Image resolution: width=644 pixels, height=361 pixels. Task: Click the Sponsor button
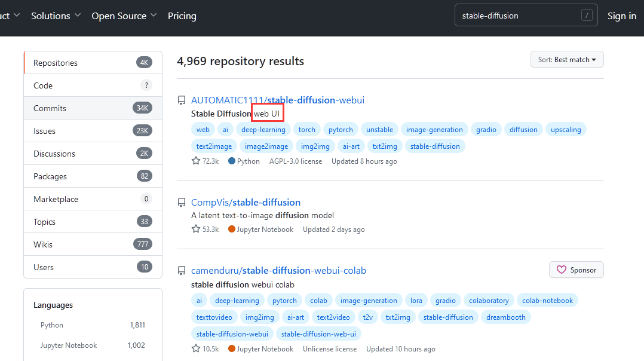click(576, 270)
